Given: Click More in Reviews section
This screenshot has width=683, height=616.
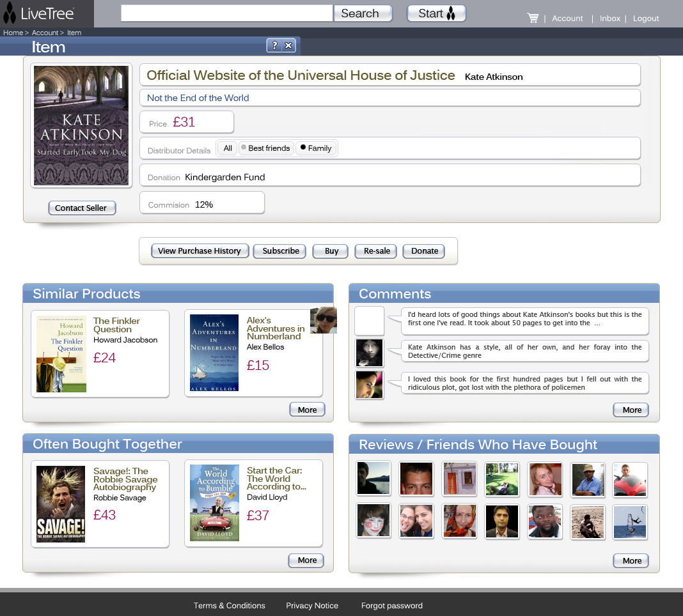Looking at the screenshot, I should click(631, 560).
